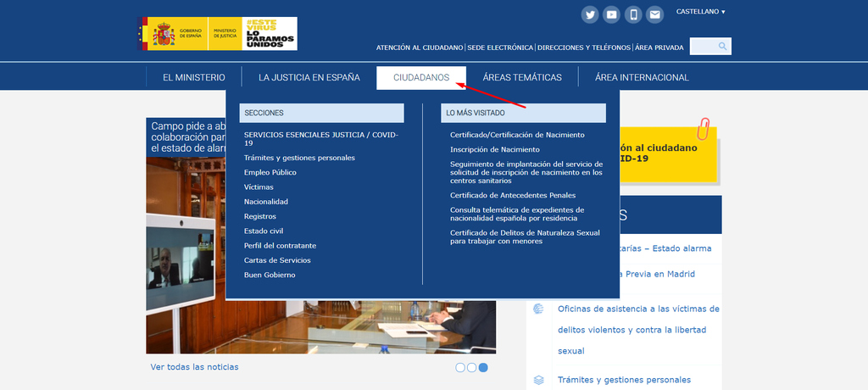Open the CASTELLANO language dropdown
Screen dimensions: 868x390
(700, 12)
